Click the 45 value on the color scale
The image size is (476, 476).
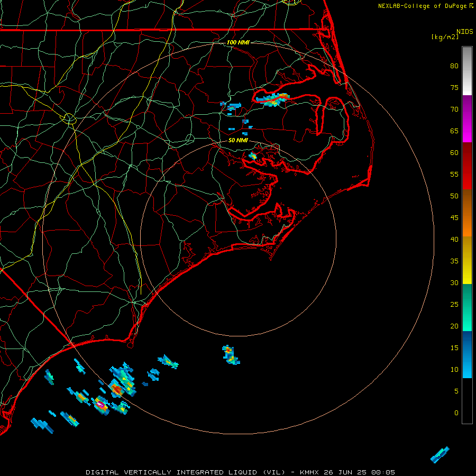point(454,218)
